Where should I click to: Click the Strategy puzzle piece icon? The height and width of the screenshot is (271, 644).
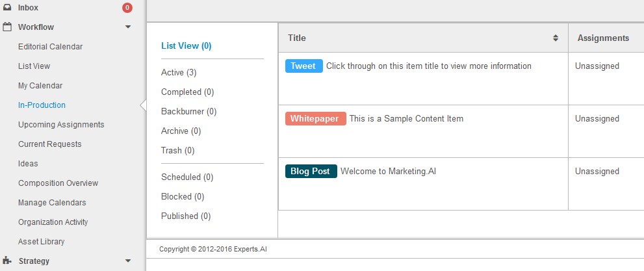point(7,261)
